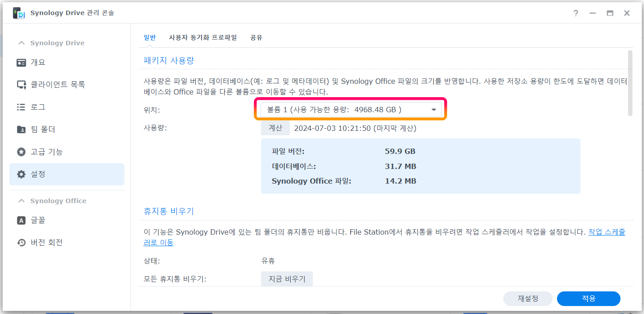Click the 모든 휴지통 비우기 label
644x314 pixels.
(175, 279)
